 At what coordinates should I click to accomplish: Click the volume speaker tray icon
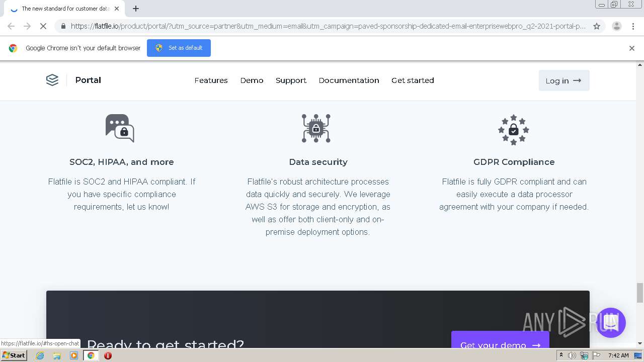click(x=572, y=355)
